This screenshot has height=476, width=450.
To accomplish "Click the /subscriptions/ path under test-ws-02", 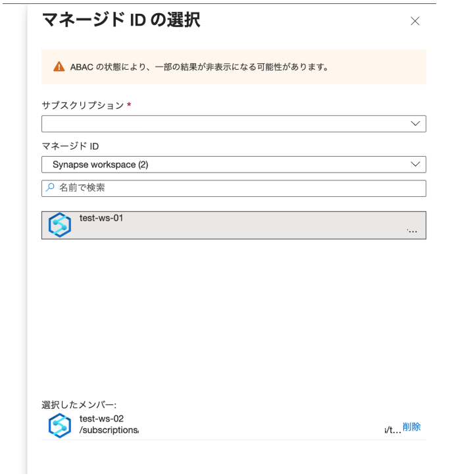I will (109, 431).
